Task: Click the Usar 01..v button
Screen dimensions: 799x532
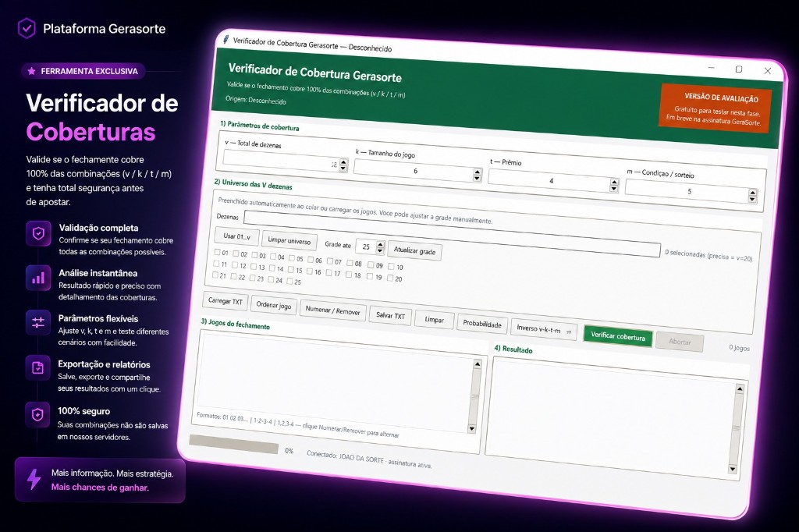Action: (237, 236)
